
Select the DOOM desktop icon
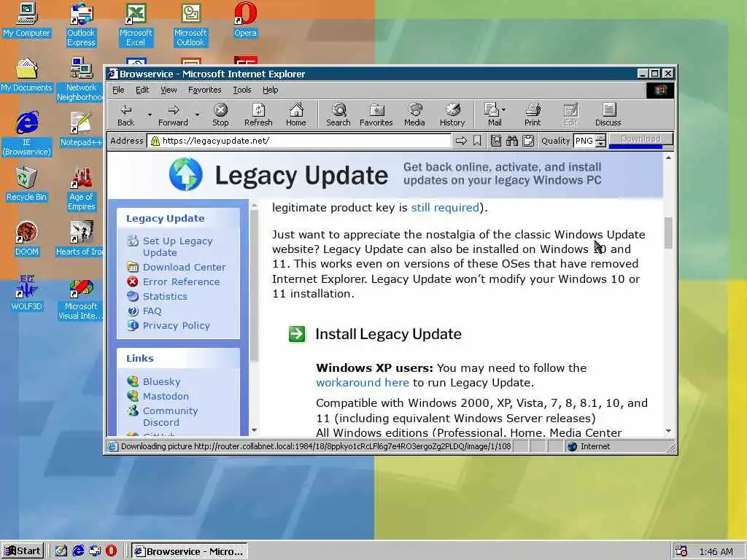click(x=27, y=238)
